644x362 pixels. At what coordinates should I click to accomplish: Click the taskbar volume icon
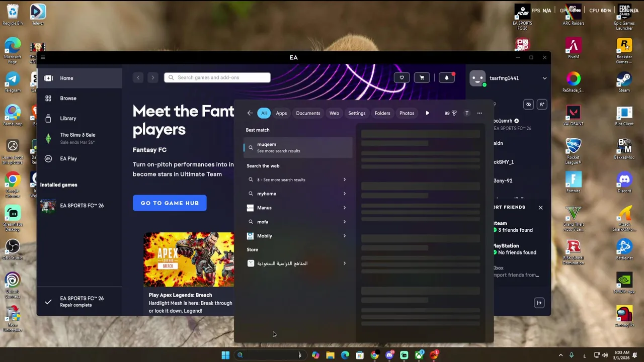click(605, 355)
